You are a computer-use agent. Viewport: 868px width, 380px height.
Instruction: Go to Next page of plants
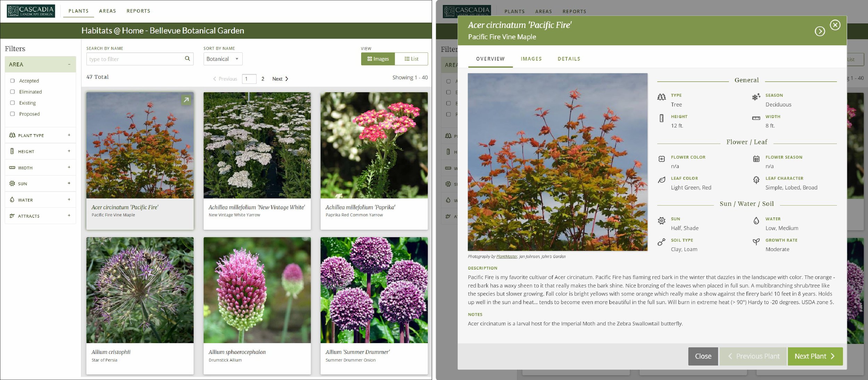tap(280, 79)
